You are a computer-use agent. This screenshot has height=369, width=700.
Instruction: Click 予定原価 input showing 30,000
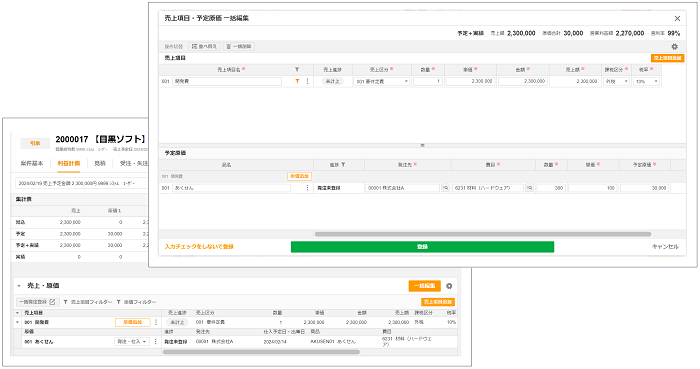point(644,188)
